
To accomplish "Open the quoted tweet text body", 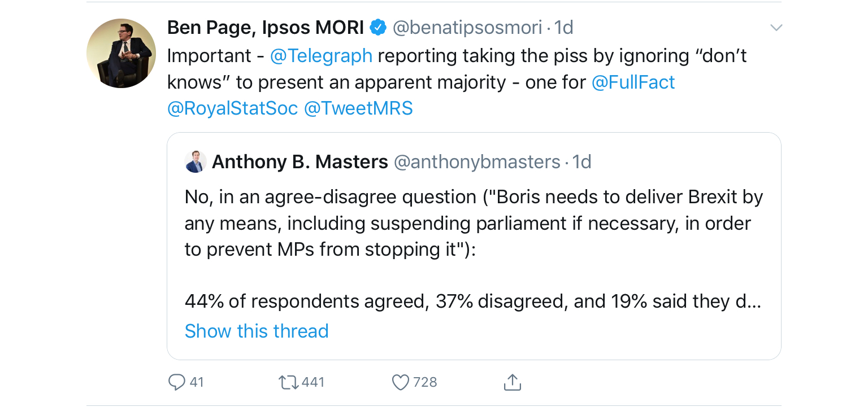I will click(474, 250).
